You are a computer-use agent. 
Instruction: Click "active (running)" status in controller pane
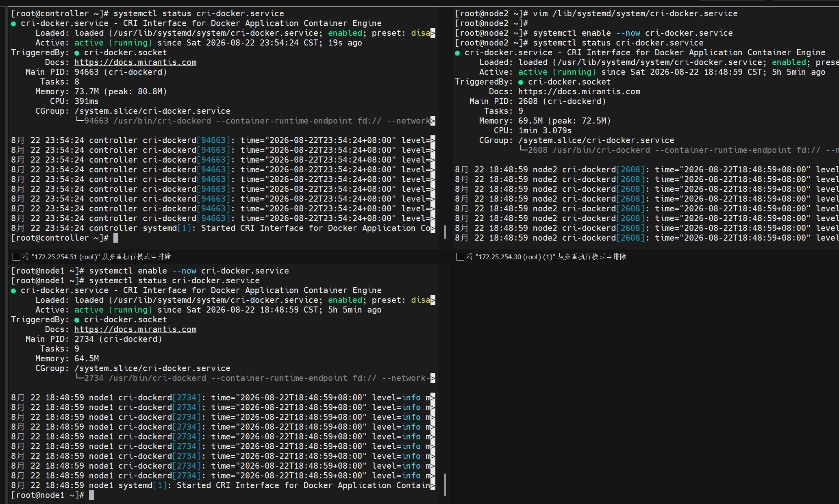(x=113, y=43)
